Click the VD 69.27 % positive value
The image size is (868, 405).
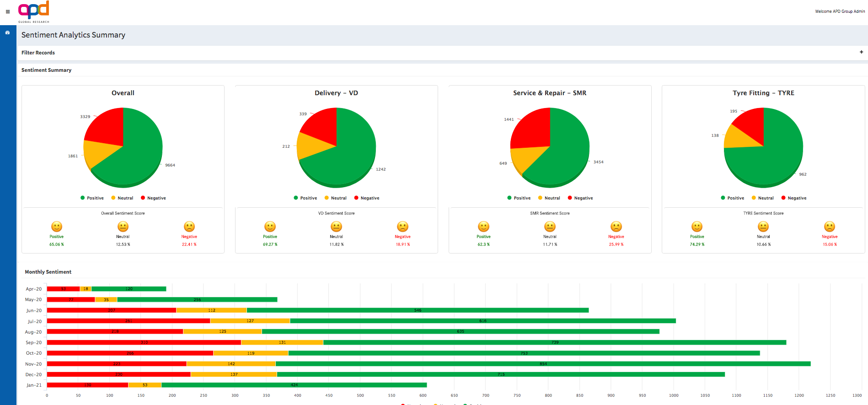pos(270,244)
